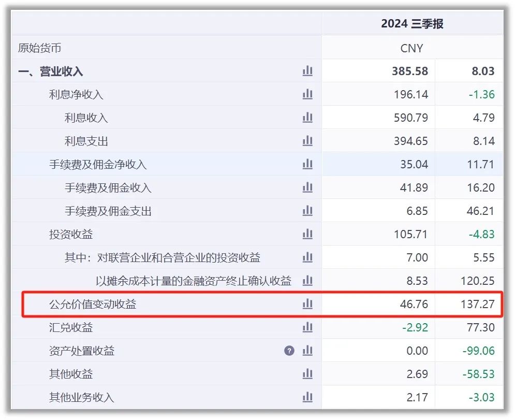View chart for 投资收益 row
Screen dimensions: 515x420
point(307,234)
